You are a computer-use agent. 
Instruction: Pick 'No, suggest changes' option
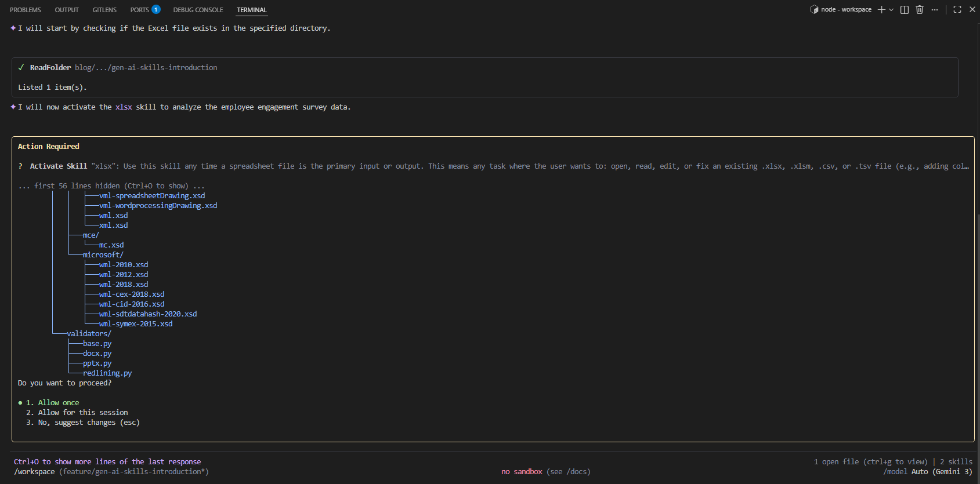point(88,423)
